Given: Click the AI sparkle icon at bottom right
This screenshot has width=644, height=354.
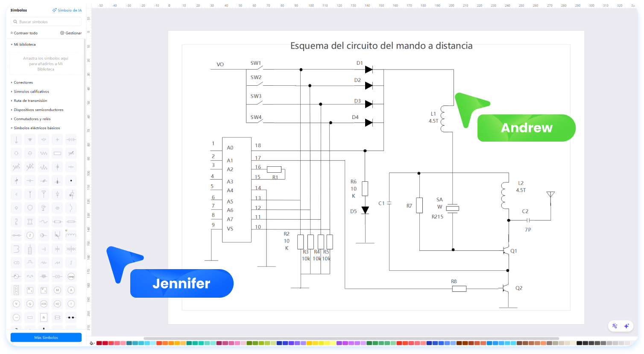Looking at the screenshot, I should (x=626, y=326).
